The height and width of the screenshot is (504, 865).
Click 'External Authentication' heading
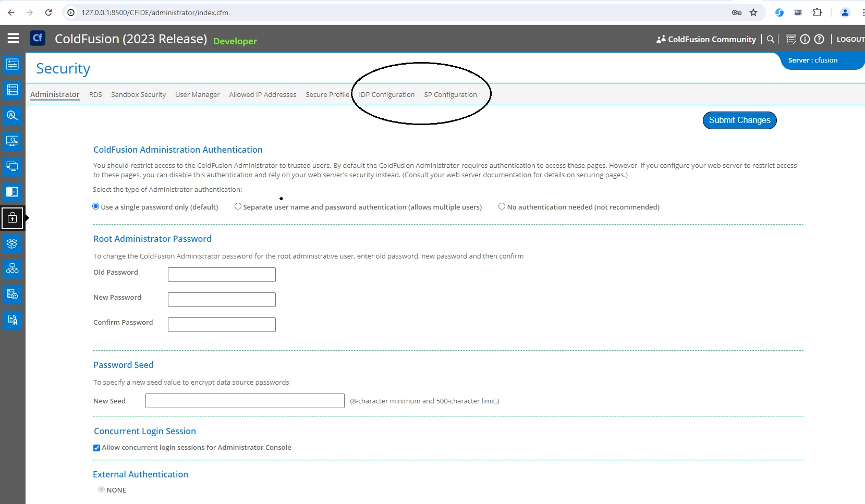[x=140, y=474]
